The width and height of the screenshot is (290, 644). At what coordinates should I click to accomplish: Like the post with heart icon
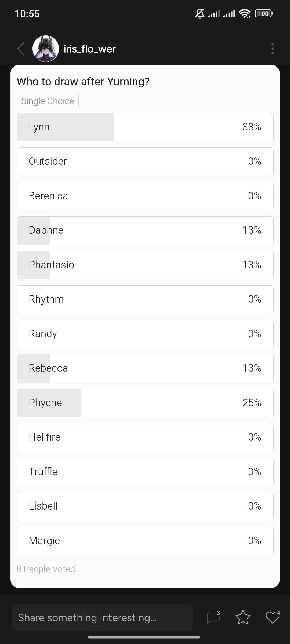tap(272, 617)
